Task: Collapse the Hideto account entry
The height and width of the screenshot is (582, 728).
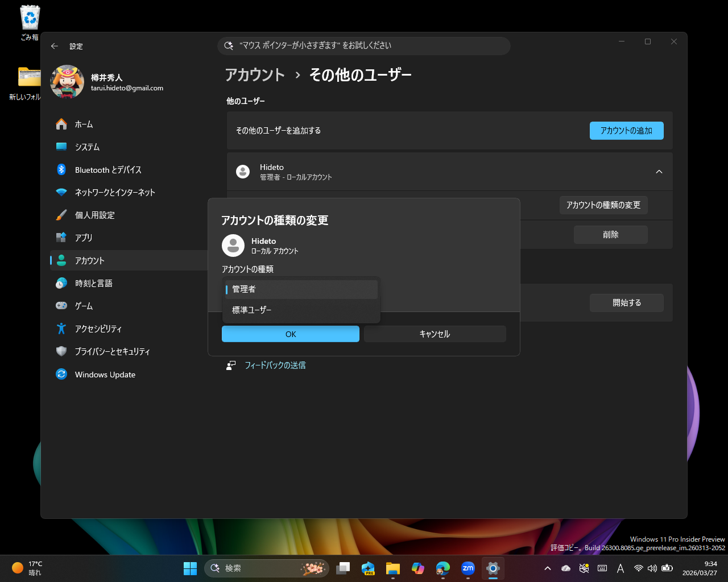Action: pos(659,171)
